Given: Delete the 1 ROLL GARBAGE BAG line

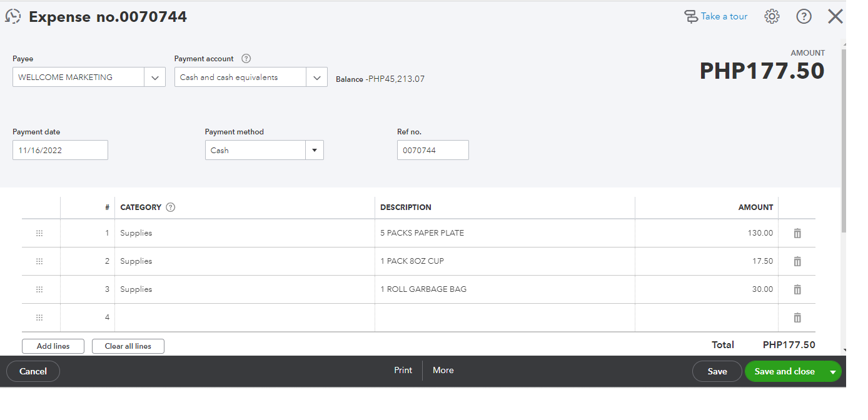Looking at the screenshot, I should click(x=797, y=289).
